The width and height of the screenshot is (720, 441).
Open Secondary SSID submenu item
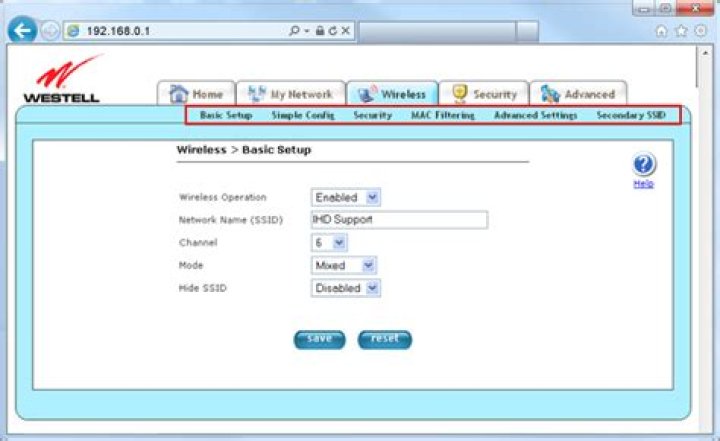pos(630,116)
